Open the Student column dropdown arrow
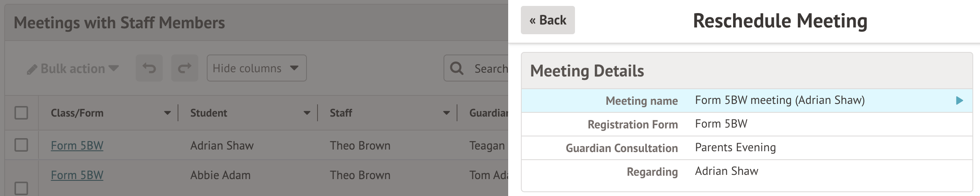Viewport: 980px width, 196px height. 307,113
